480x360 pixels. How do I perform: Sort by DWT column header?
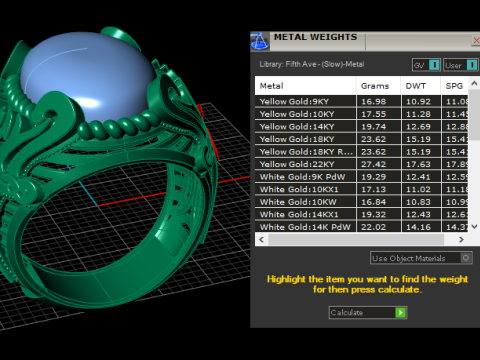[420, 86]
